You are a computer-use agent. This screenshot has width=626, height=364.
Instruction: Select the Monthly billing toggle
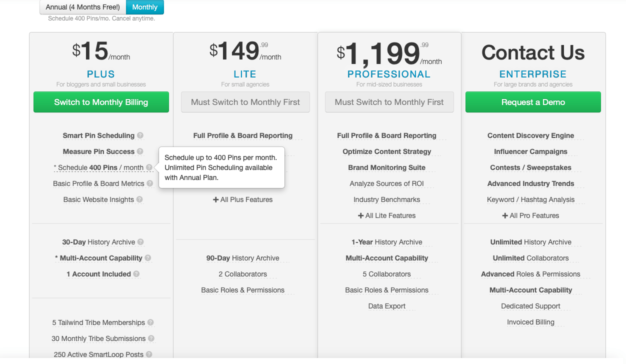coord(145,7)
